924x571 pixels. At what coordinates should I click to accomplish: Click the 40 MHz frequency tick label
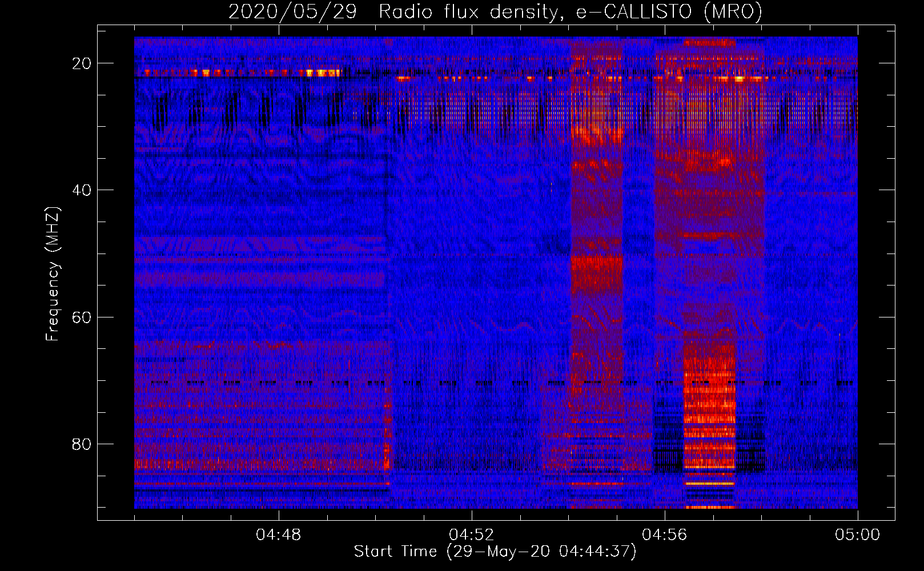pos(82,190)
